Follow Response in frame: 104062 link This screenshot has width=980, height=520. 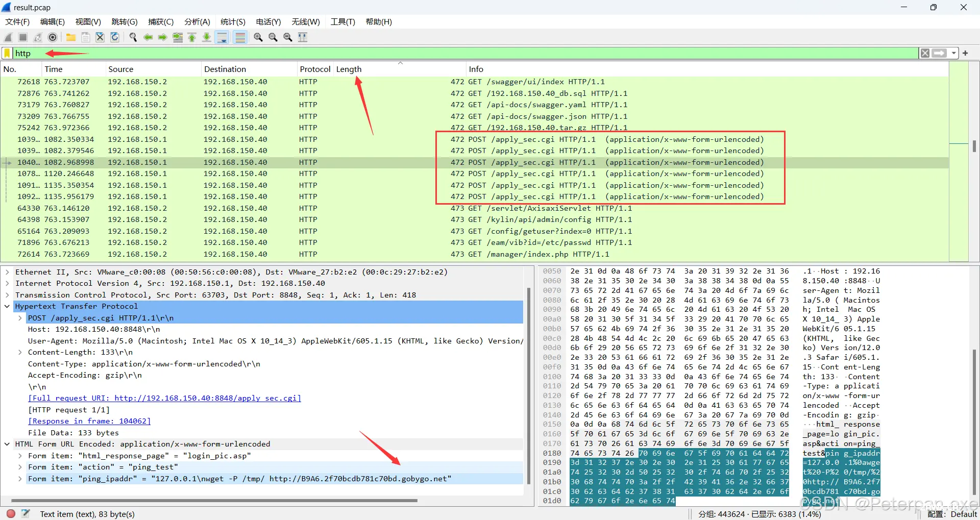[89, 421]
